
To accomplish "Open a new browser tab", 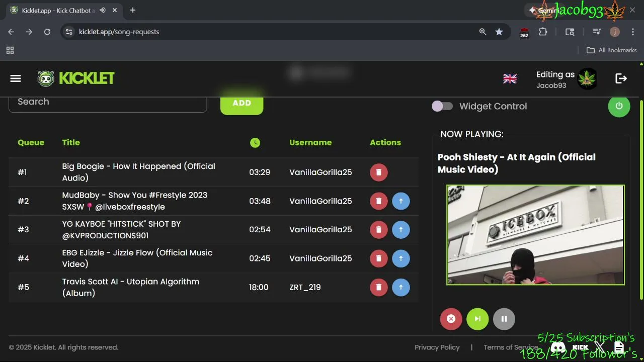I will 133,10.
